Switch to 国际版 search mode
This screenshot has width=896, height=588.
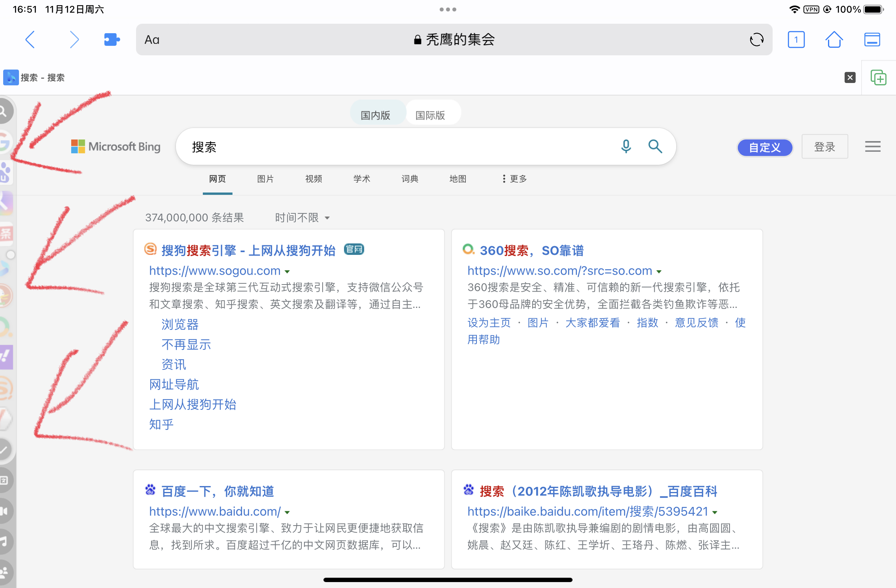coord(430,115)
